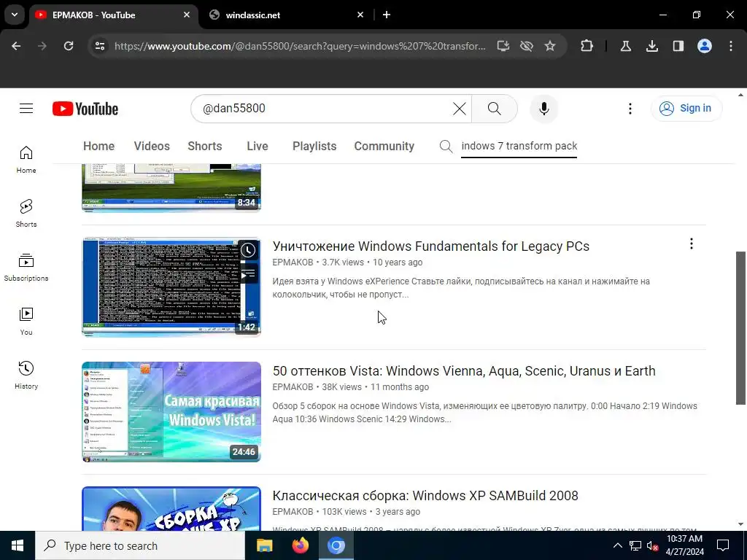Reload the page with refresh icon
Image resolution: width=747 pixels, height=560 pixels.
69,46
